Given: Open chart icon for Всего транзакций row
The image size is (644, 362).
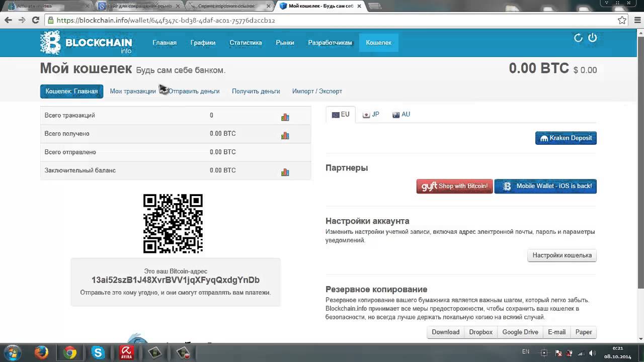Looking at the screenshot, I should 285,117.
